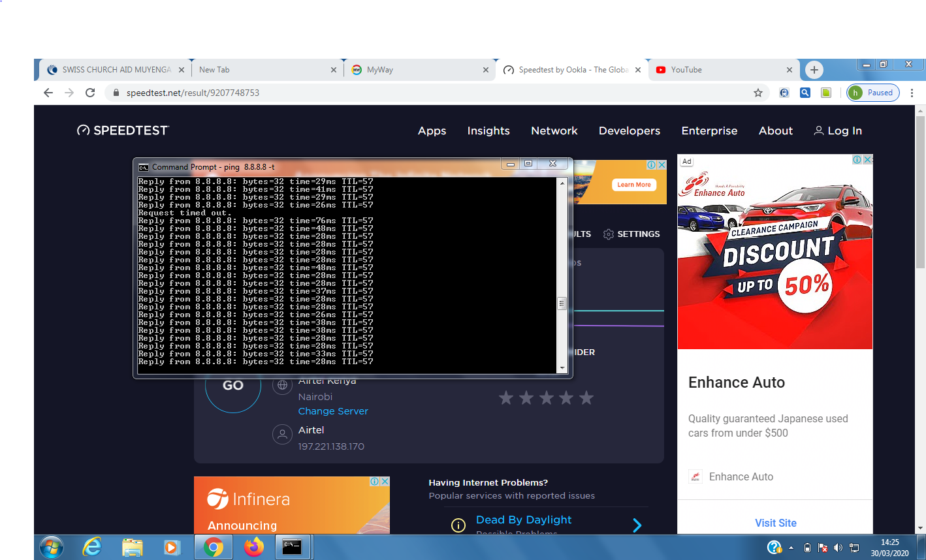Open Firefox from the taskbar
The image size is (926, 560).
coord(253,547)
